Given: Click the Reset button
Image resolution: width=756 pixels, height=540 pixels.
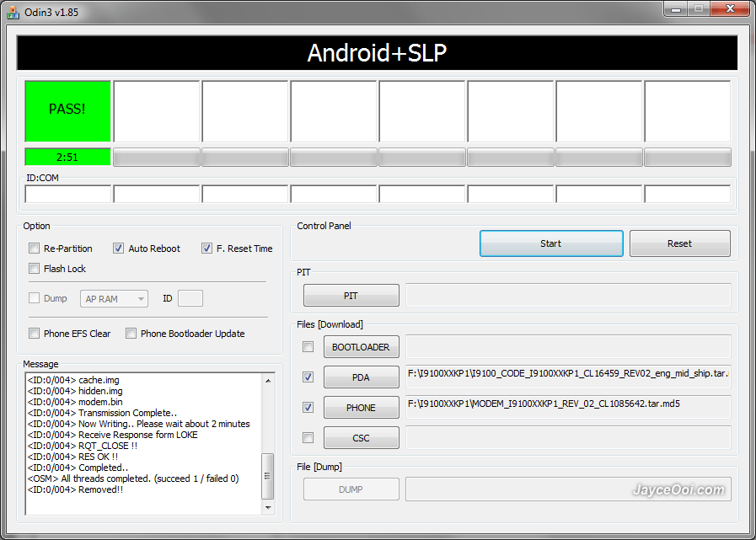Looking at the screenshot, I should (680, 243).
